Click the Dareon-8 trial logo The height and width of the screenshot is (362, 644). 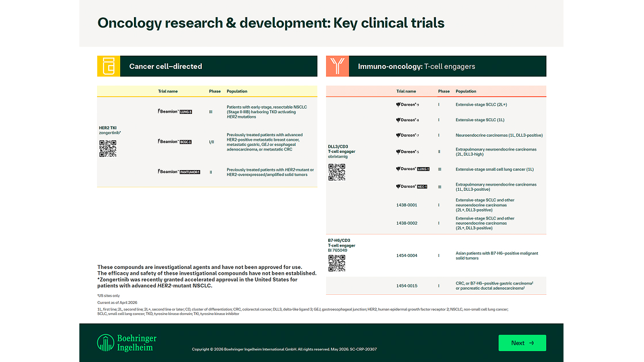pyautogui.click(x=408, y=120)
